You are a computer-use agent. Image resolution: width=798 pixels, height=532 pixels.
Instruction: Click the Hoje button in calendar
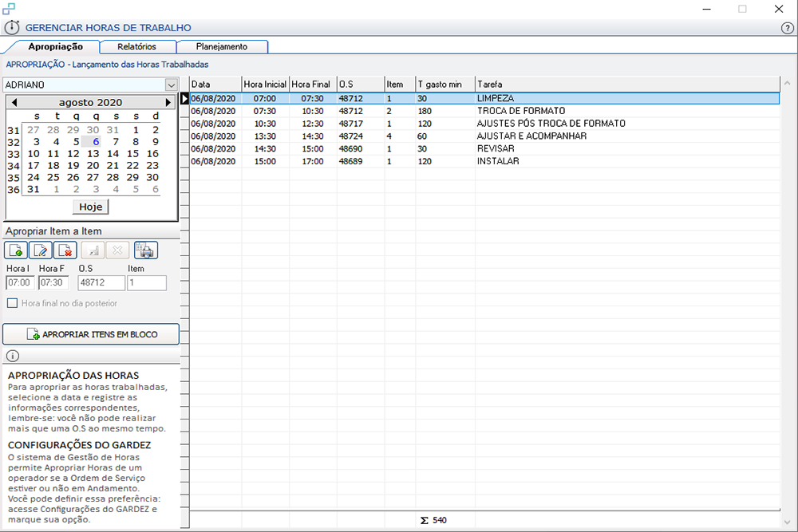tap(91, 207)
